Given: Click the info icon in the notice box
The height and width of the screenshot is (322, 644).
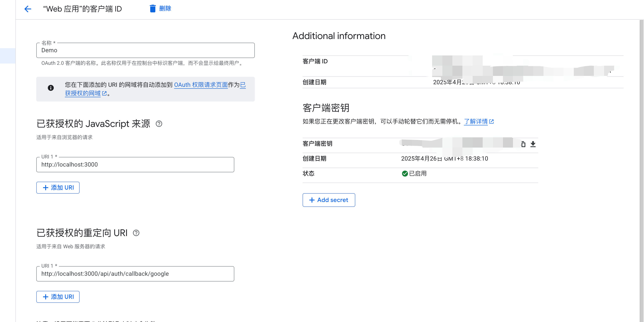Looking at the screenshot, I should tap(51, 88).
